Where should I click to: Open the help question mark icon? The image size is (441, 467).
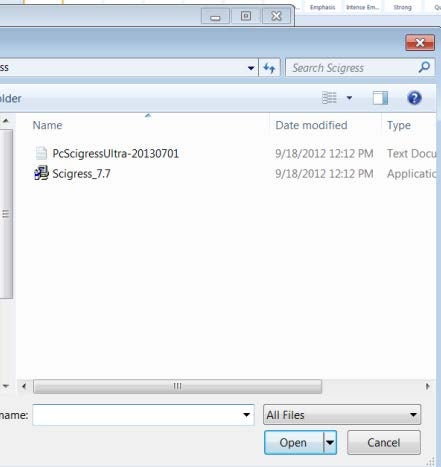tap(414, 98)
